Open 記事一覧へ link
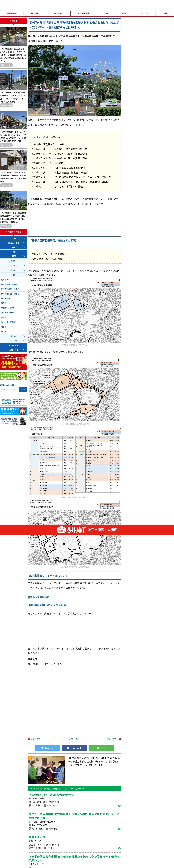174x868 pixels. click(x=74, y=739)
